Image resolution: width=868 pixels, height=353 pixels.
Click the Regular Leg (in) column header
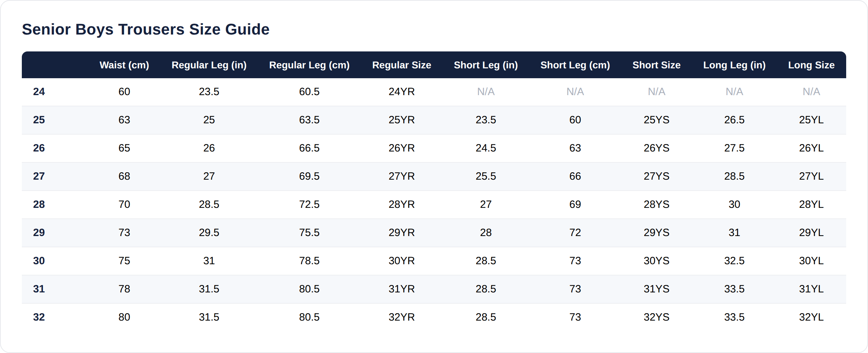pos(209,65)
